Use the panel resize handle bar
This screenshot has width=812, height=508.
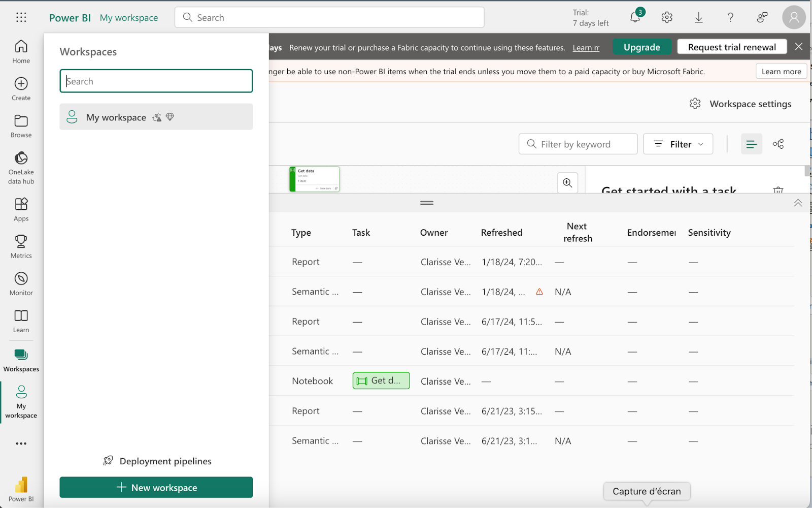[427, 203]
